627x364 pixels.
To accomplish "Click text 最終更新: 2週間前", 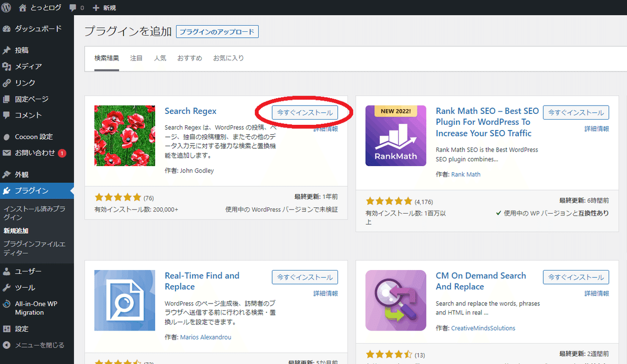I will [x=584, y=354].
